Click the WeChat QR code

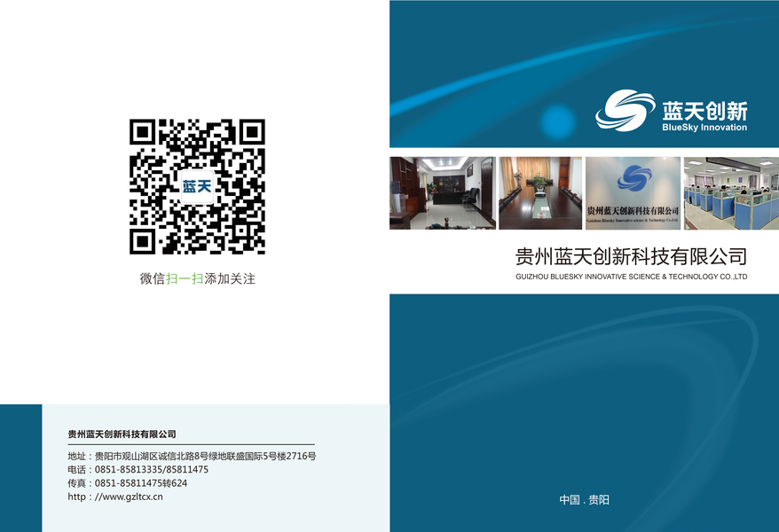point(197,186)
